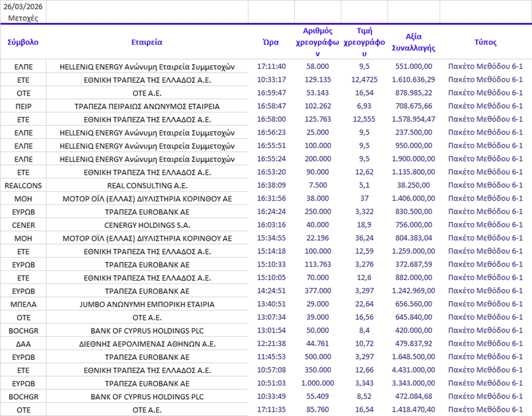Select the quantity cell 125.763
Screen dimensions: 532x416
[317, 120]
